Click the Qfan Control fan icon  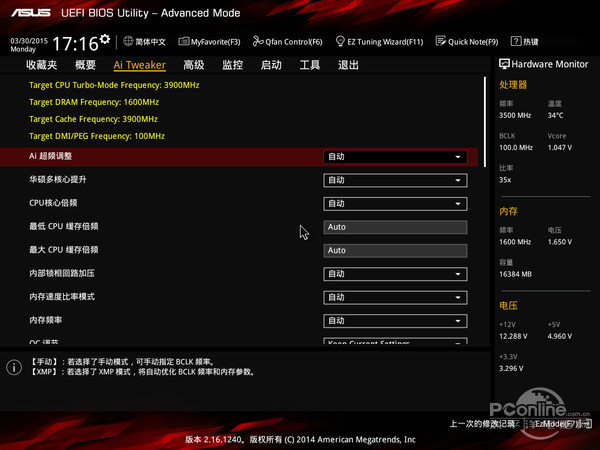258,41
